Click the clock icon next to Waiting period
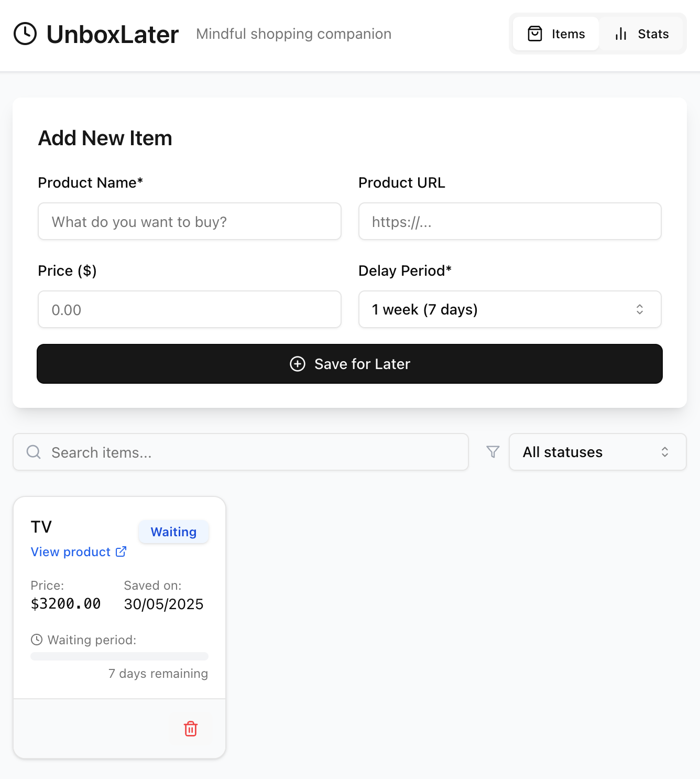This screenshot has width=700, height=779. (x=37, y=640)
